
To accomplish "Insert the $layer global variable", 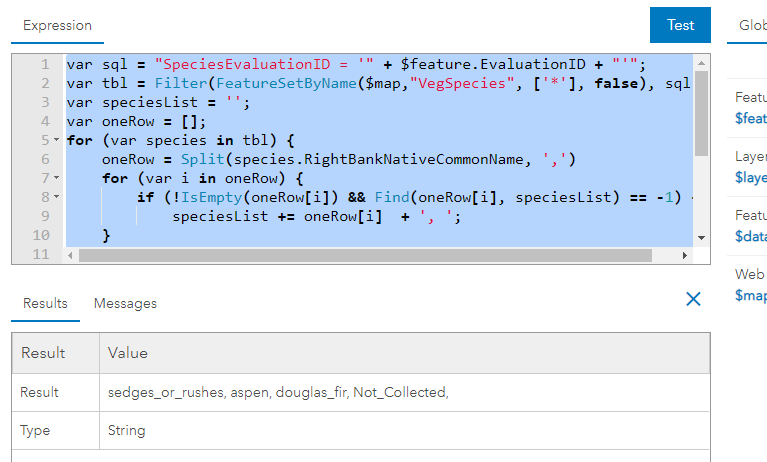I will (x=750, y=177).
